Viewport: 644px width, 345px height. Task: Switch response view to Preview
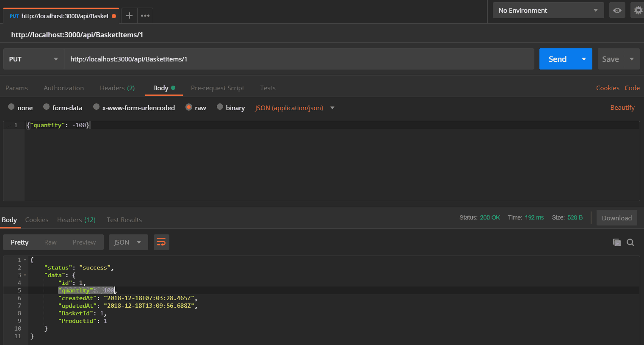[84, 242]
